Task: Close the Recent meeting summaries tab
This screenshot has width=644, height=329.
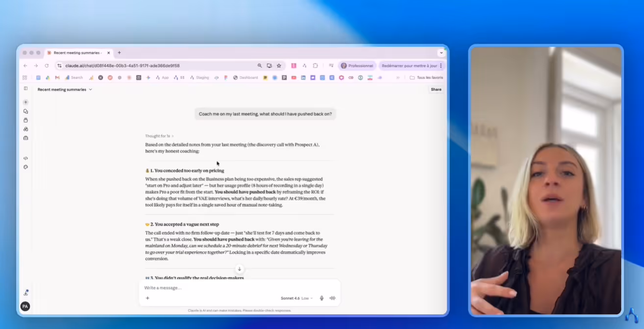Action: click(x=108, y=53)
